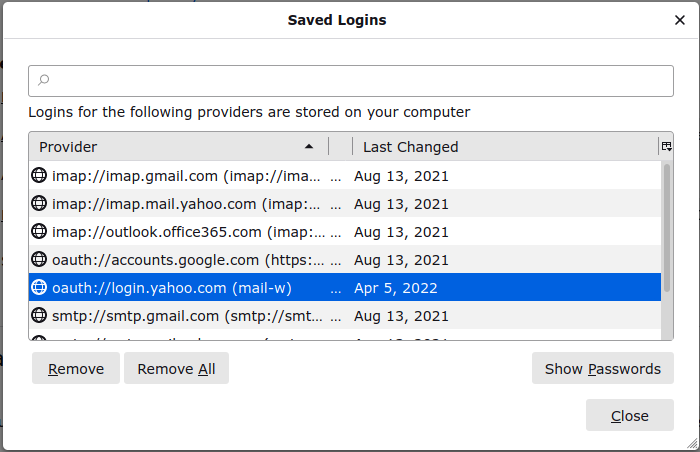This screenshot has width=700, height=452.
Task: Sort by Provider using the arrow indicator
Action: tap(309, 146)
